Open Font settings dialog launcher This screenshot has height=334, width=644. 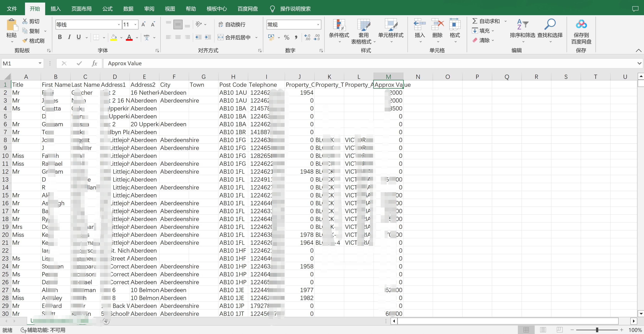point(157,51)
